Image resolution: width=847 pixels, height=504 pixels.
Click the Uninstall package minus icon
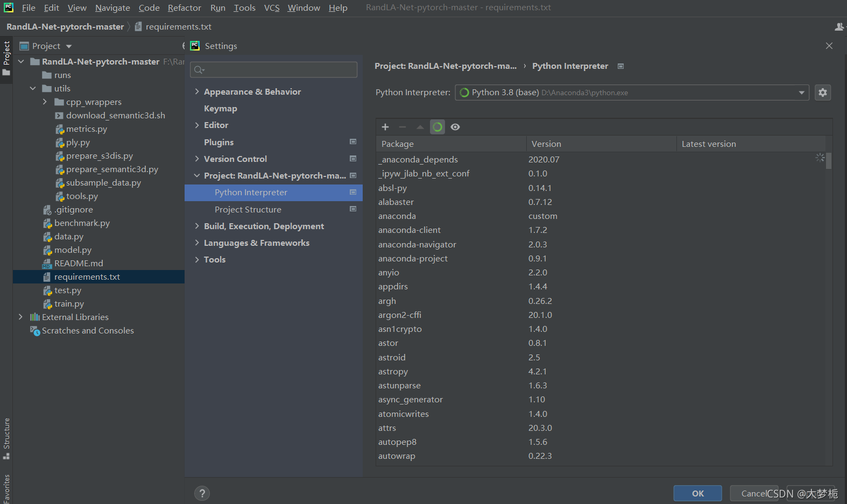click(403, 127)
